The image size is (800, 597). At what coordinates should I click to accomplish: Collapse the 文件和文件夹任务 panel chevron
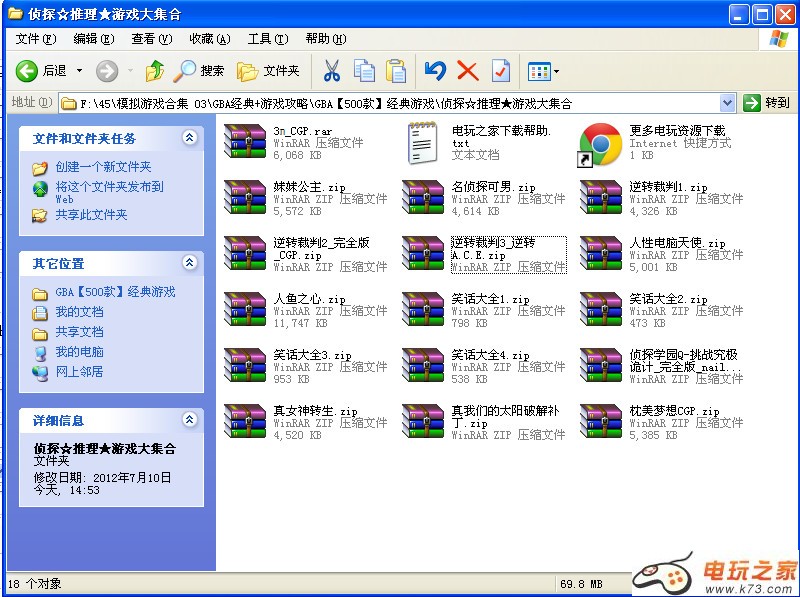[189, 138]
